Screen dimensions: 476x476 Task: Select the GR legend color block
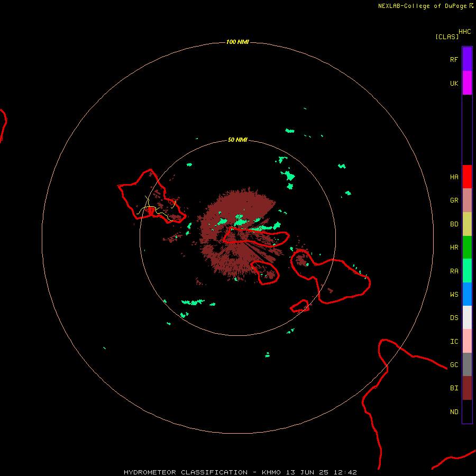467,200
